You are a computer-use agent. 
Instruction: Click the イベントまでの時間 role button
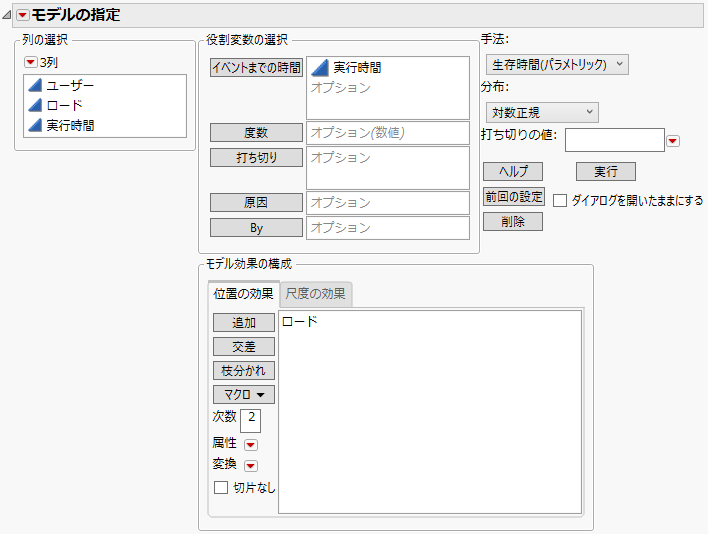coord(256,67)
